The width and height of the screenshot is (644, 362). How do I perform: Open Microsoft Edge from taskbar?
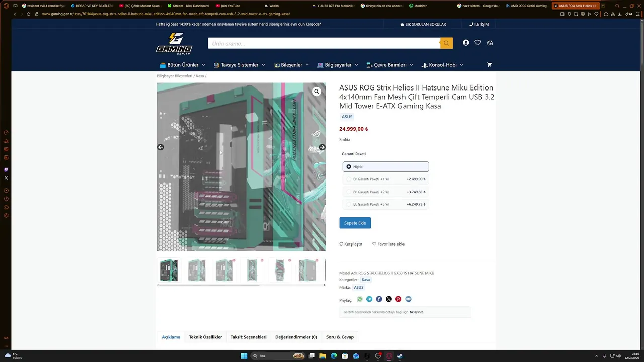tap(334, 356)
